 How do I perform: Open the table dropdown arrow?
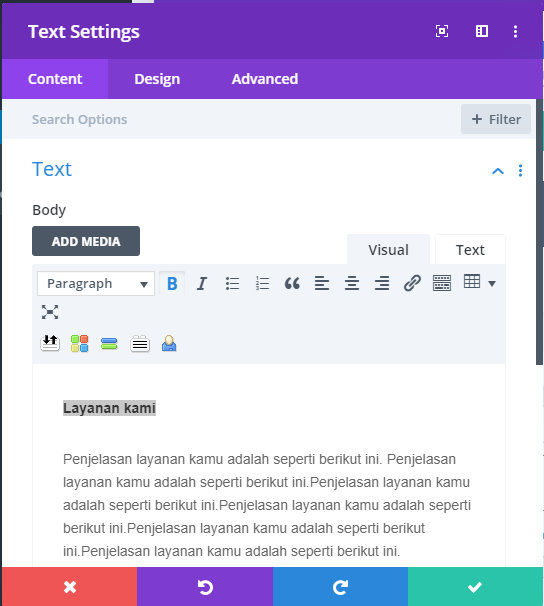pos(492,284)
